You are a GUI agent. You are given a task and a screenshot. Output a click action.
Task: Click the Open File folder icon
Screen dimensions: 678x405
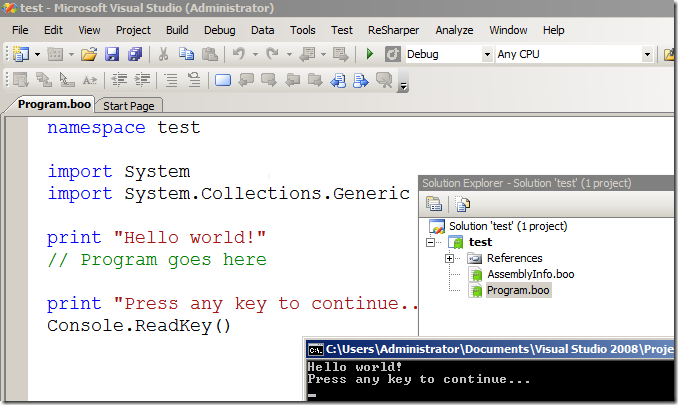[x=89, y=54]
